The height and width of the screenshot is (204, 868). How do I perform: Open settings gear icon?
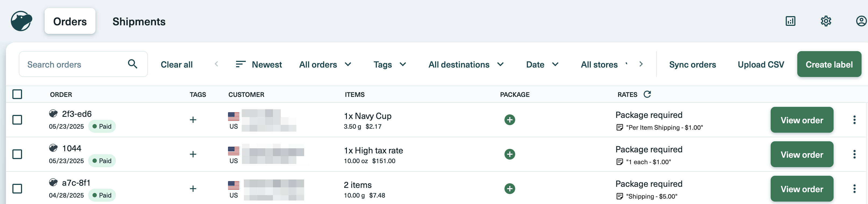coord(826,21)
